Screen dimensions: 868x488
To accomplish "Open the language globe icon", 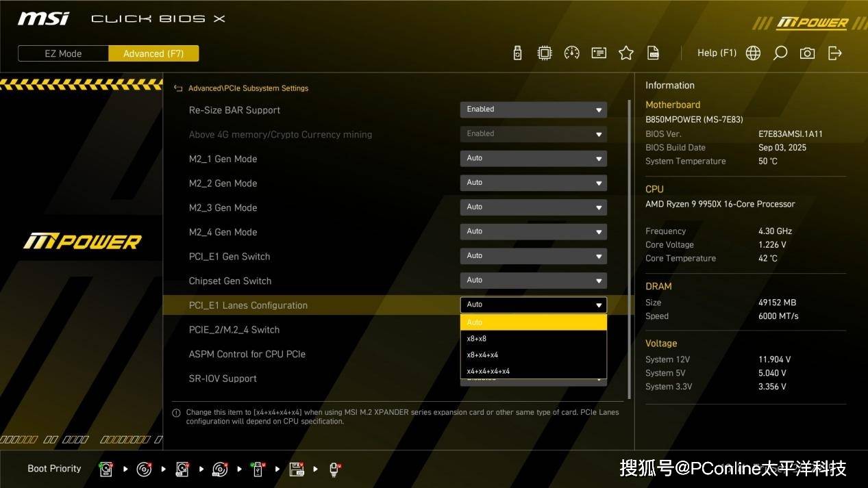I will coord(753,53).
